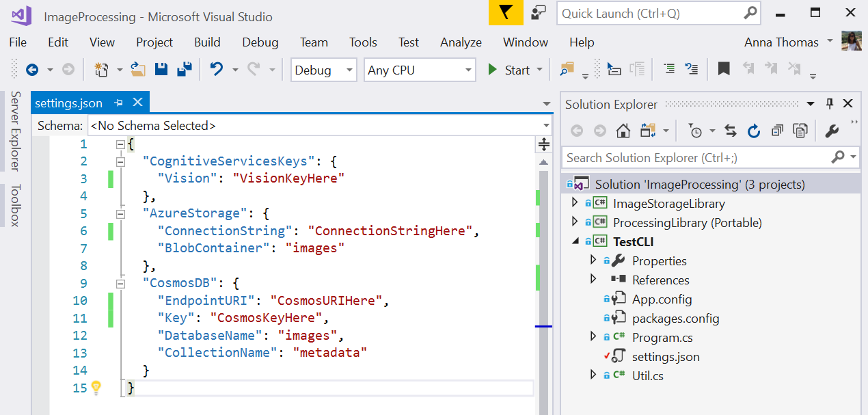Toggle a bookmark with the Bookmark icon

(x=724, y=69)
